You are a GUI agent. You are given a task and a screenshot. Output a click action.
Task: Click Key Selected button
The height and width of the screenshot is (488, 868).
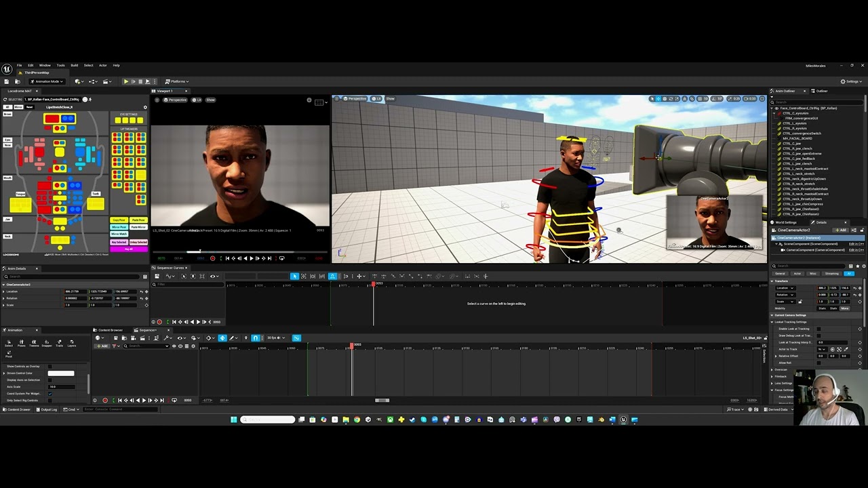[119, 242]
